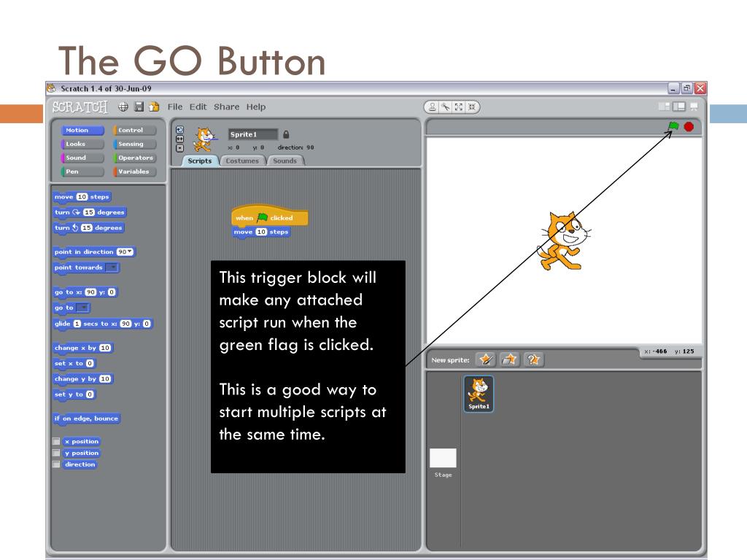Screen dimensions: 747x560
Task: Switch to the Sounds tab
Action: (x=285, y=161)
